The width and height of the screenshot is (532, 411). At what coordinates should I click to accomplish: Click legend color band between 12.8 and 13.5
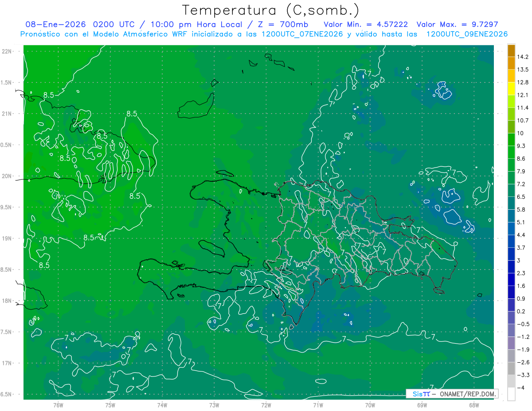[511, 76]
